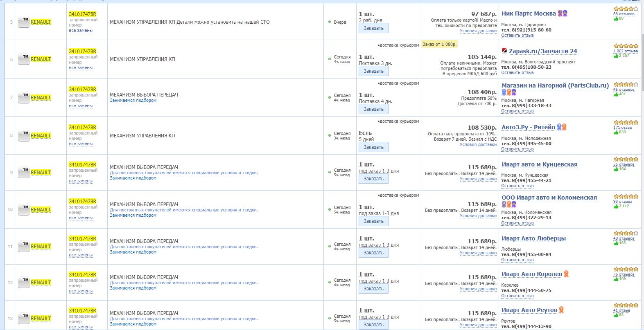This screenshot has width=644, height=330.
Task: Click part number 341017478R in row 6
Action: [x=83, y=52]
